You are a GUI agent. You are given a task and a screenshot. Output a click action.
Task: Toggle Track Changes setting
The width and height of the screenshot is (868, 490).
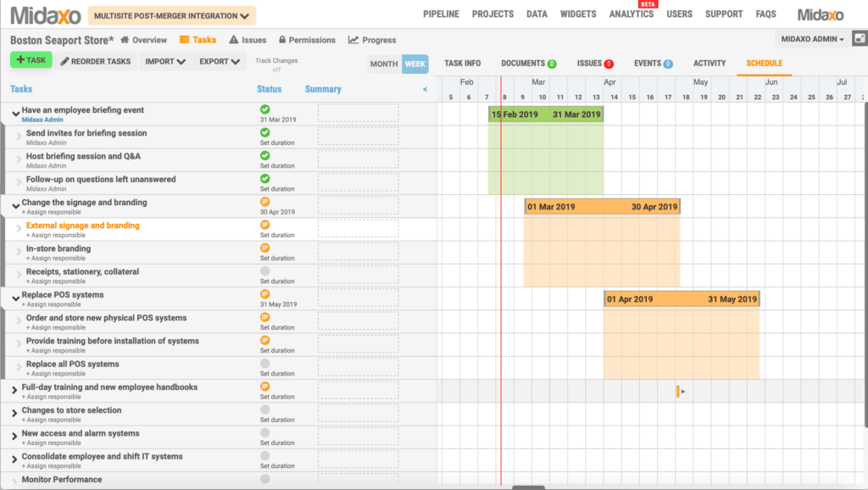tap(275, 64)
